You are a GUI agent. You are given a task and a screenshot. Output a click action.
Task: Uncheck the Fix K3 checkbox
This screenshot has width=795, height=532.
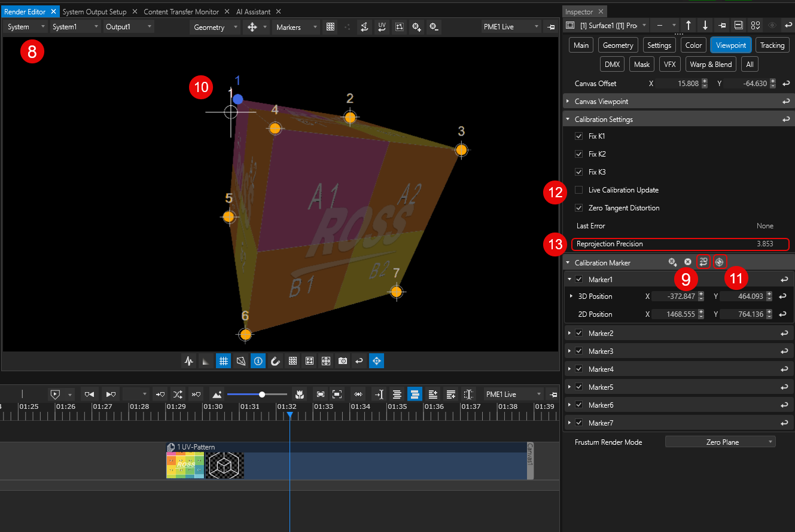(x=578, y=172)
